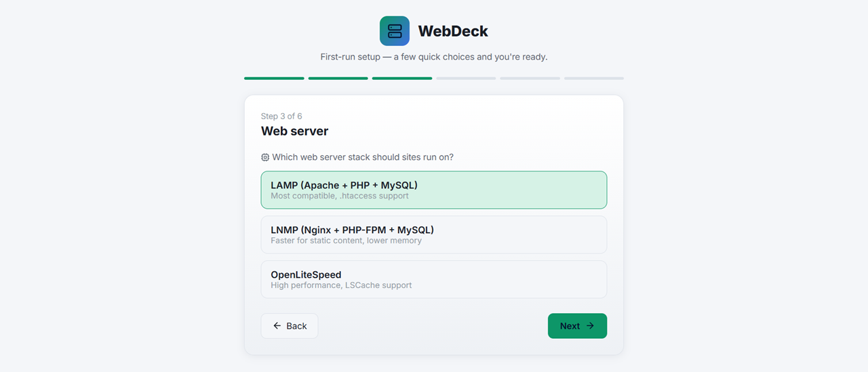This screenshot has height=372, width=868.
Task: Click the fifth progress step segment
Action: pos(530,79)
